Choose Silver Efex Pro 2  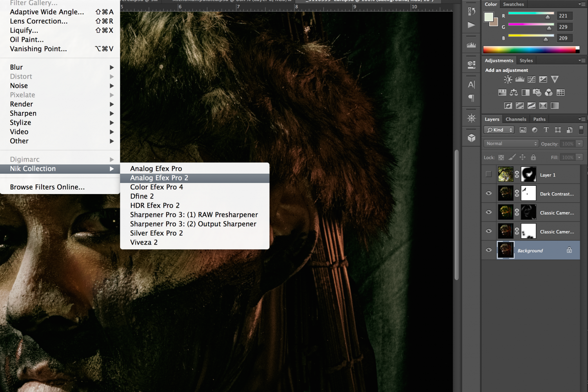195,233
